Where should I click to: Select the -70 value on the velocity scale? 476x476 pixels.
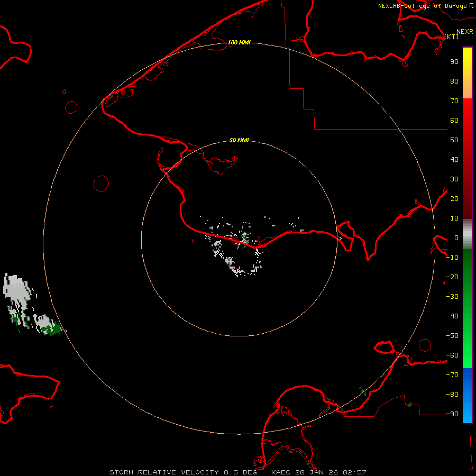(x=452, y=374)
